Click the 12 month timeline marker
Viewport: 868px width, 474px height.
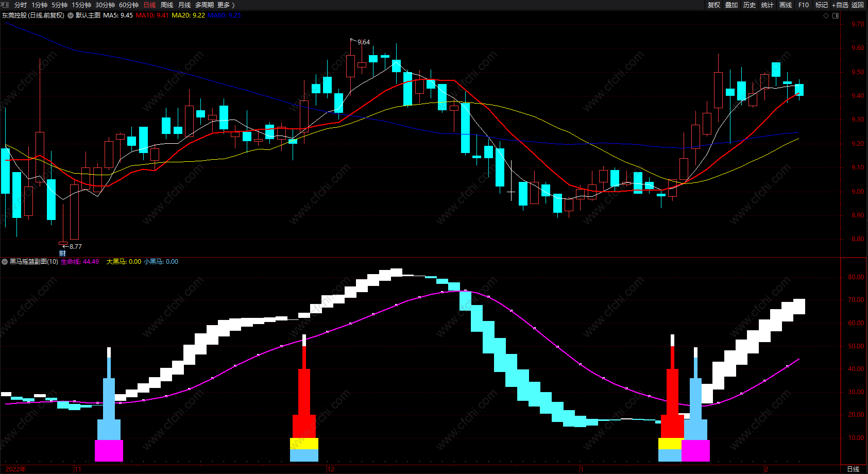pyautogui.click(x=331, y=469)
